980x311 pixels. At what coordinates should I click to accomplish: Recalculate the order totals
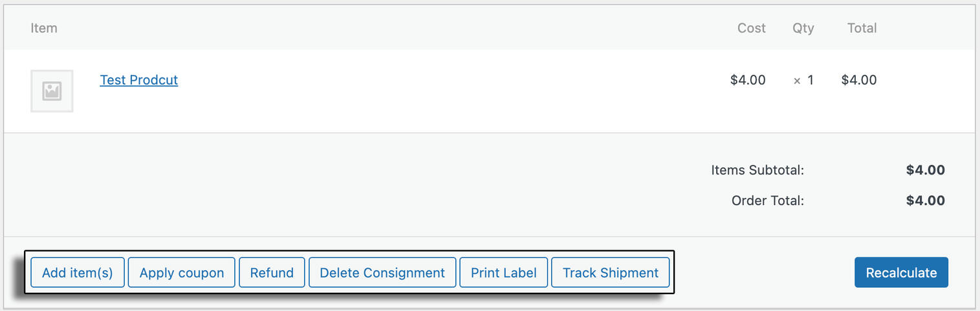point(901,273)
